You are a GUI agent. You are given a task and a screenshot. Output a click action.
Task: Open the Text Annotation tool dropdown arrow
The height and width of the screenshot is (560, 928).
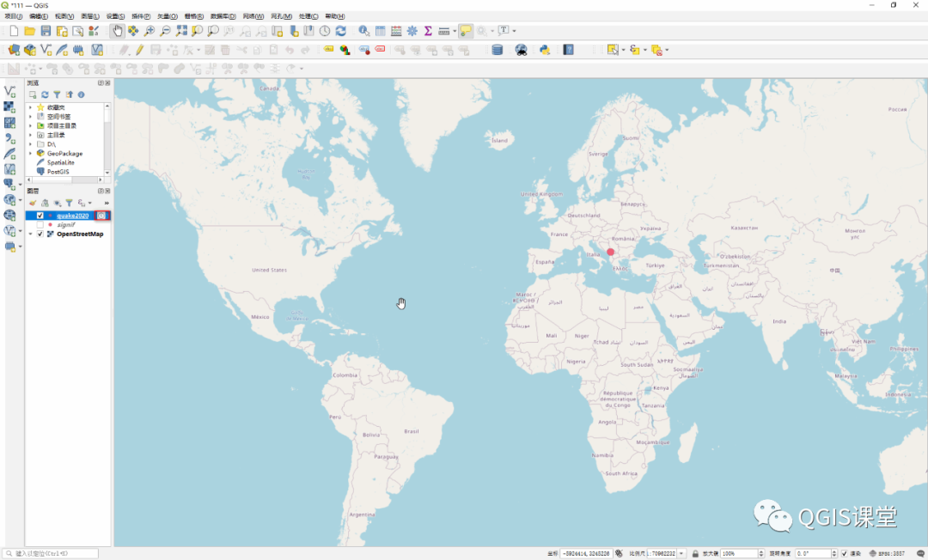(x=514, y=31)
